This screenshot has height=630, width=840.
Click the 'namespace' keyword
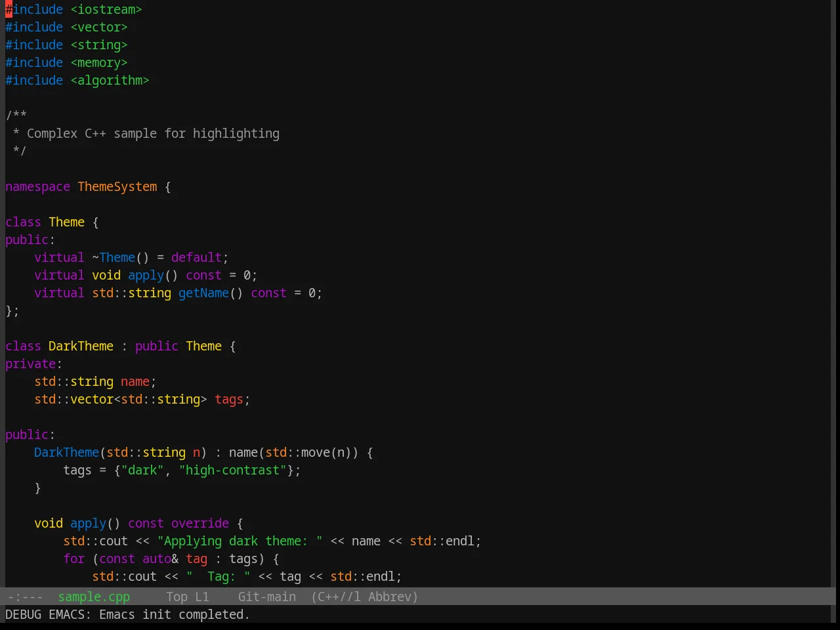(37, 186)
